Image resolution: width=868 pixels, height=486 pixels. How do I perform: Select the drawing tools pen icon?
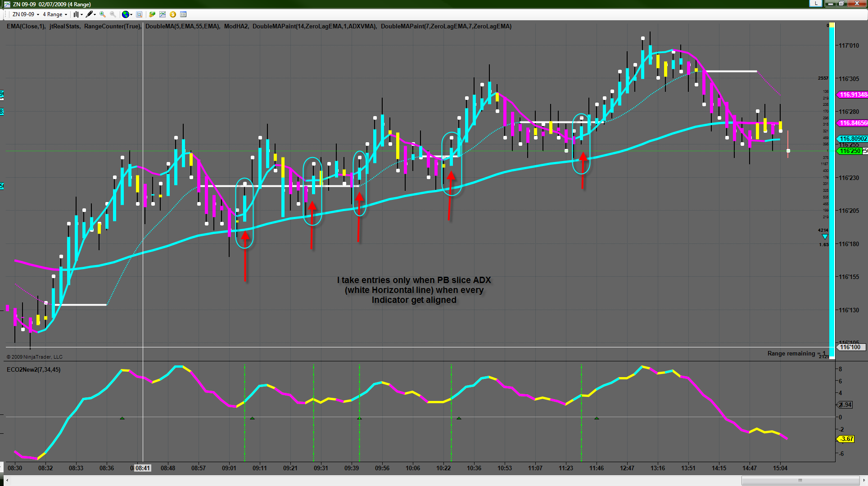click(89, 14)
